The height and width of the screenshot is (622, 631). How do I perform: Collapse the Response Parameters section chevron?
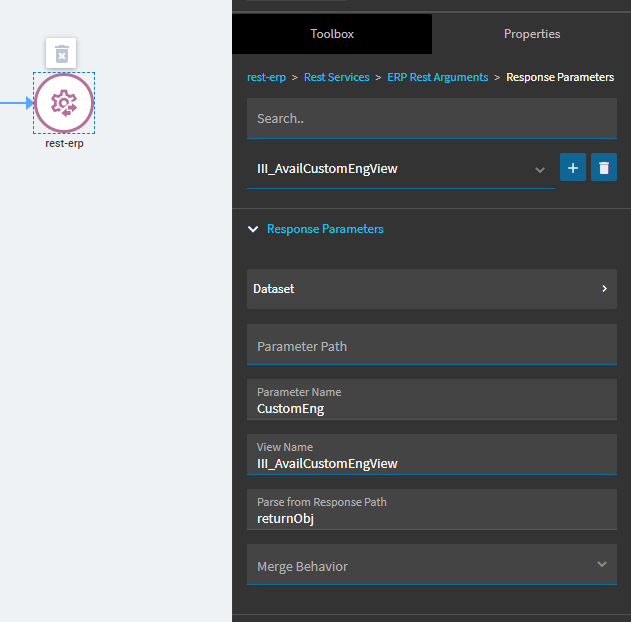(253, 229)
